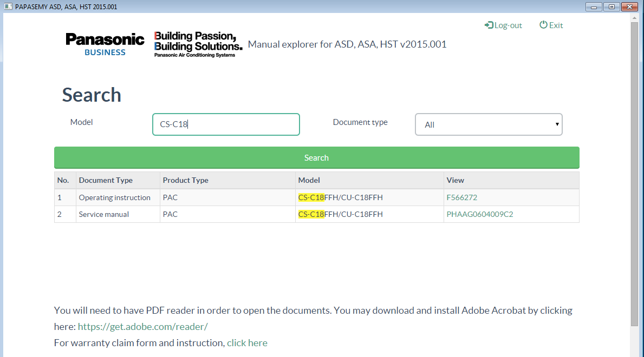644x357 pixels.
Task: Open operating instruction document F566272
Action: point(461,197)
